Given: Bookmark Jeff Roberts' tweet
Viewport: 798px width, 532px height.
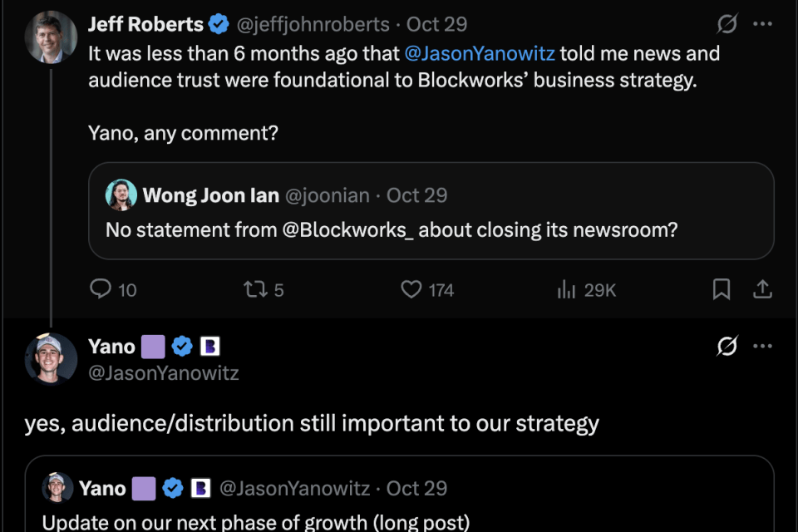Looking at the screenshot, I should point(722,289).
